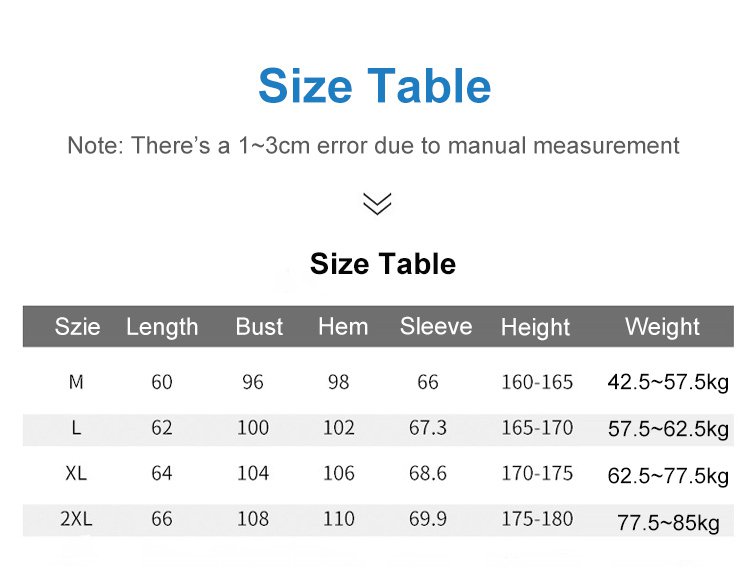The height and width of the screenshot is (575, 750).
Task: Click the 2XL size row label
Action: pyautogui.click(x=76, y=520)
